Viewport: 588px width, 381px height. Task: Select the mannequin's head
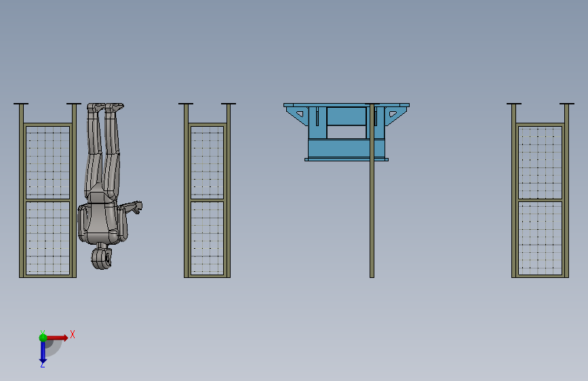pos(102,258)
